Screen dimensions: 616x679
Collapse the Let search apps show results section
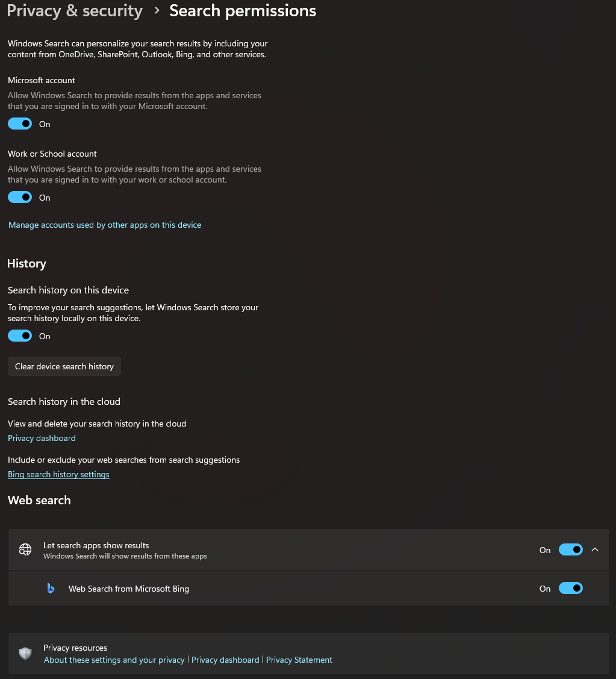tap(595, 549)
